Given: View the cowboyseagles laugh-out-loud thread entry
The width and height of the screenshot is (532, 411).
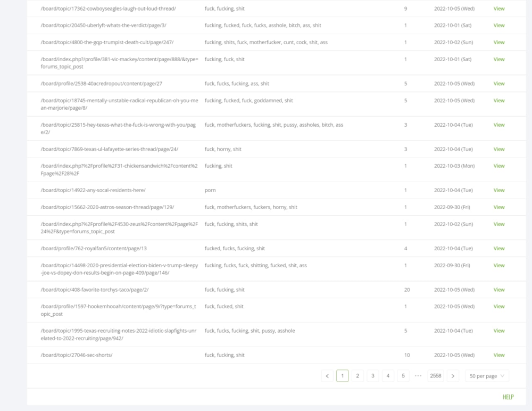Looking at the screenshot, I should coord(498,9).
